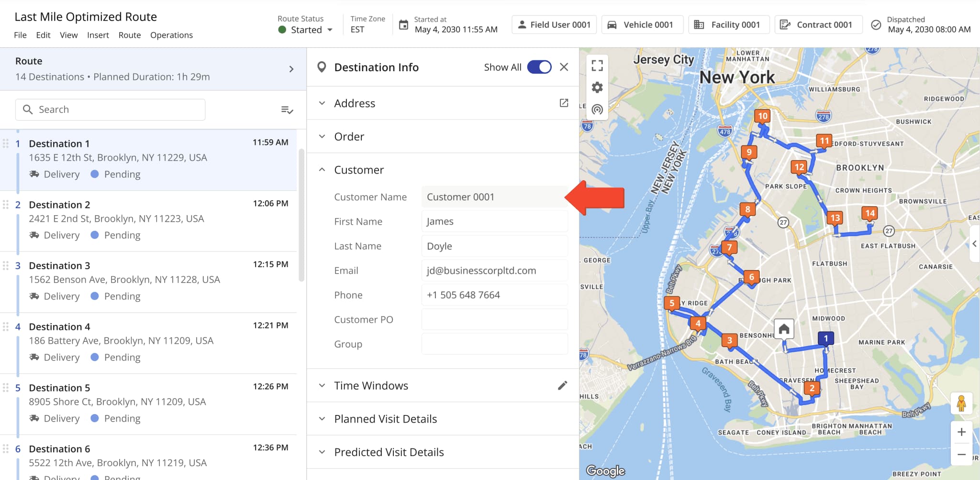Click the Vehicle 0001 button

coord(642,24)
